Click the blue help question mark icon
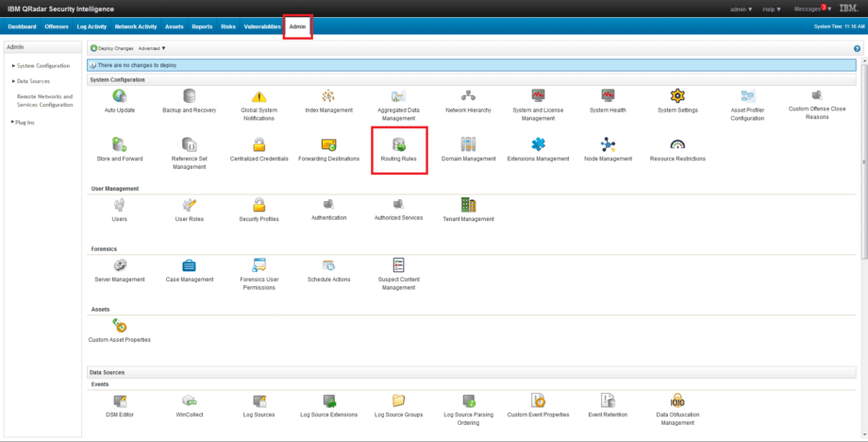This screenshot has height=442, width=868. pyautogui.click(x=857, y=48)
